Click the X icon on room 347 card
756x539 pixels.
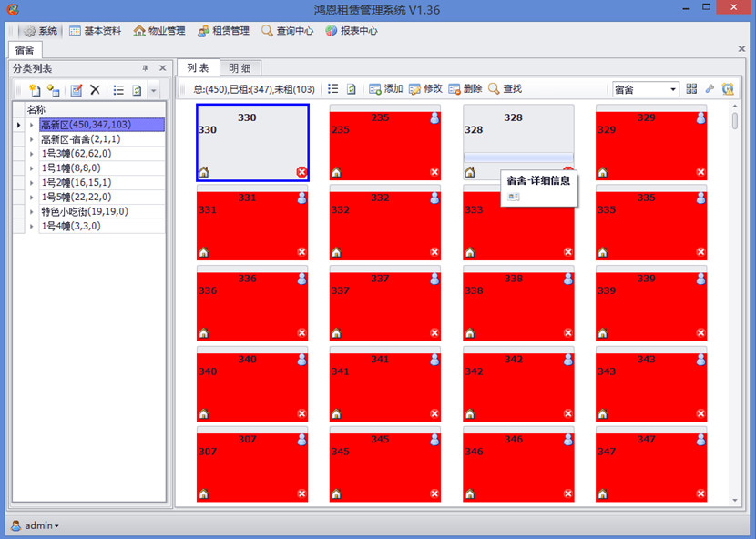[x=701, y=493]
